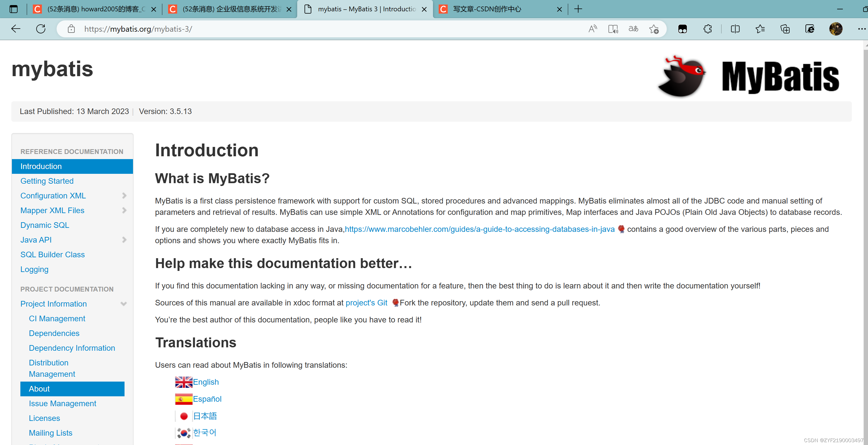Open the Collections icon

[785, 29]
